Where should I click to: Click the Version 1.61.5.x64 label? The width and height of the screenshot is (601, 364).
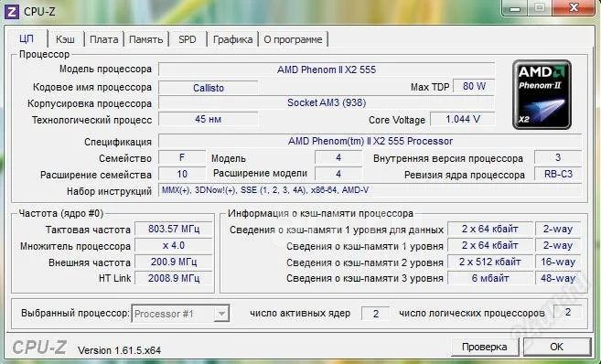coord(119,350)
